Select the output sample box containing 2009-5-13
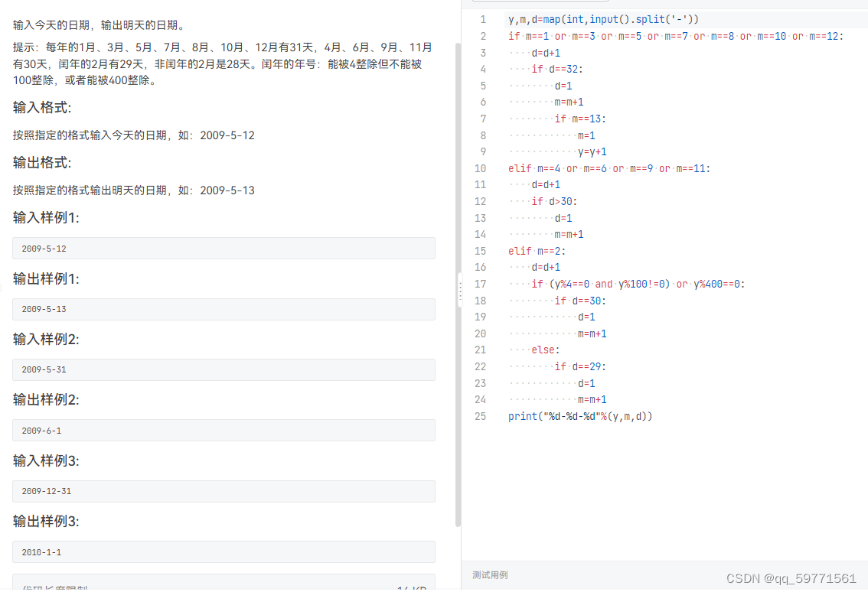Screen dimensions: 868x592 click(x=223, y=309)
